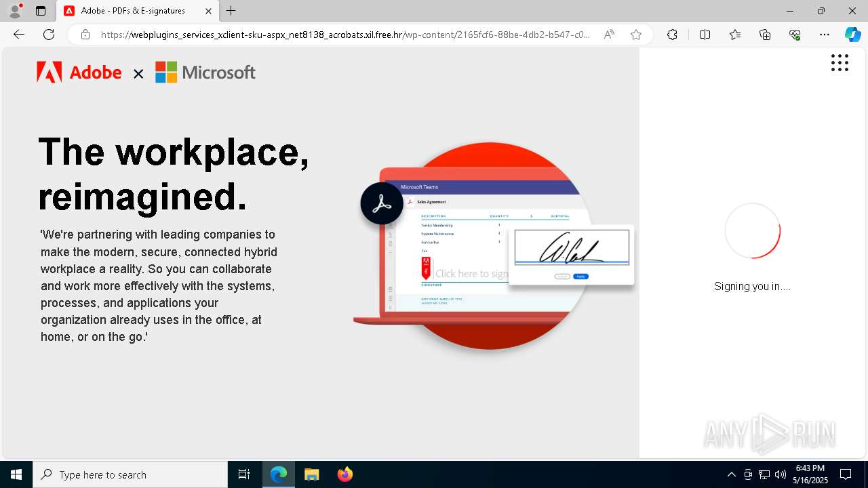The height and width of the screenshot is (488, 868).
Task: Open Edge Settings and more menu
Action: 825,35
